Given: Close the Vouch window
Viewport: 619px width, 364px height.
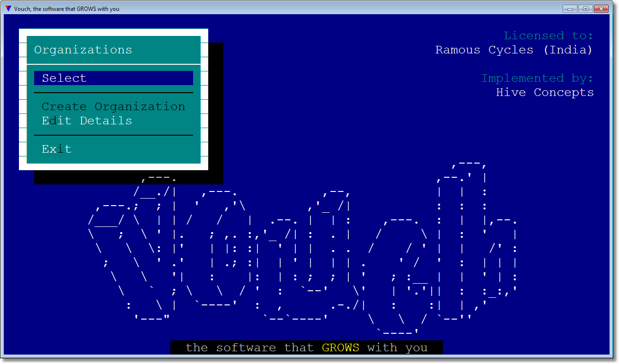Looking at the screenshot, I should 601,9.
